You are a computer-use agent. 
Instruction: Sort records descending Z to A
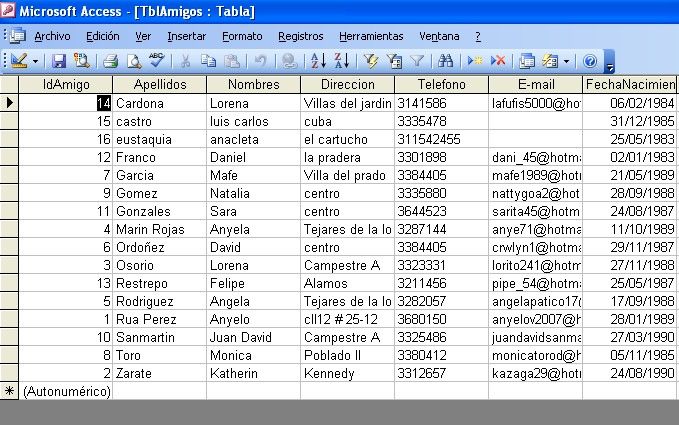(341, 61)
